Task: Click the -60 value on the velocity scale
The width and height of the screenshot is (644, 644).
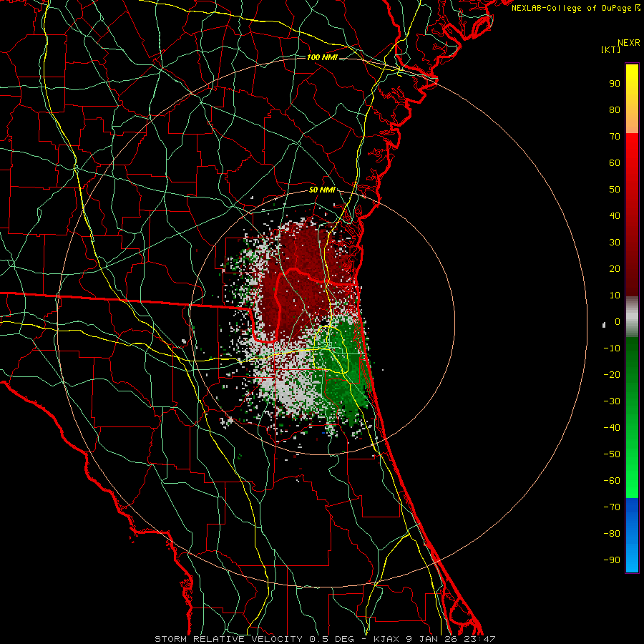Action: coord(612,481)
